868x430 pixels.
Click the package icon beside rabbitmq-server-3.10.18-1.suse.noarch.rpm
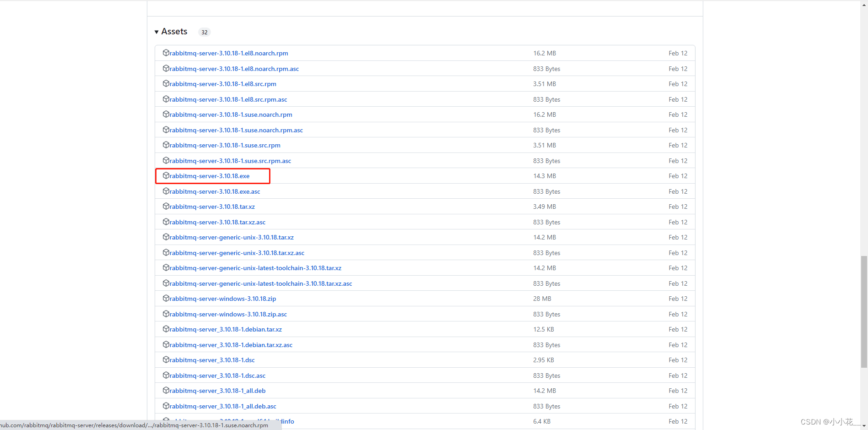click(x=166, y=114)
